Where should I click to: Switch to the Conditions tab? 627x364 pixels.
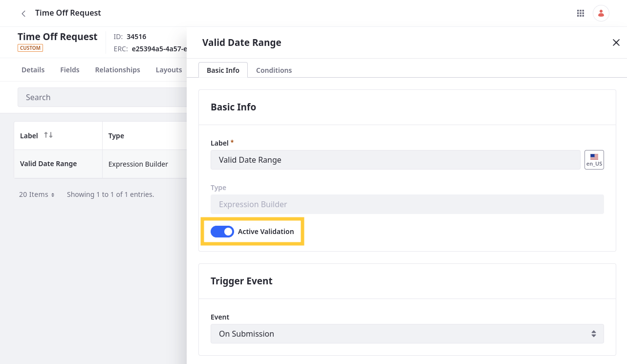(x=274, y=70)
